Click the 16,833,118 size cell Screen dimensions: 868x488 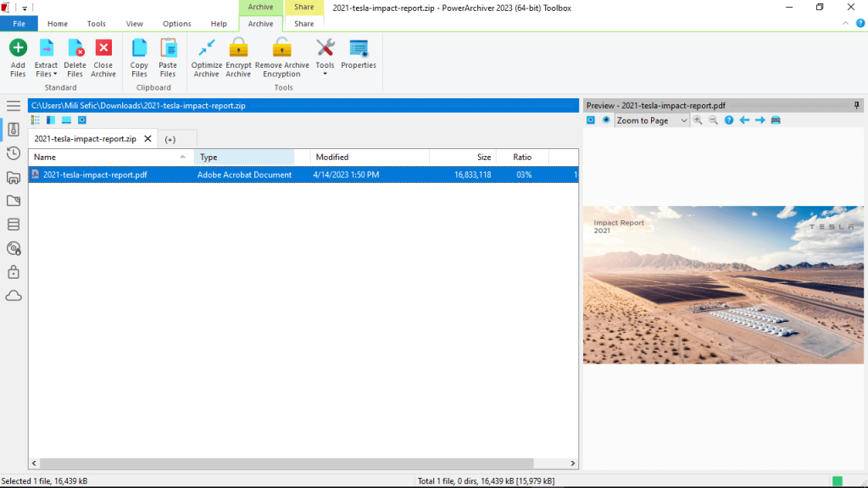coord(473,175)
